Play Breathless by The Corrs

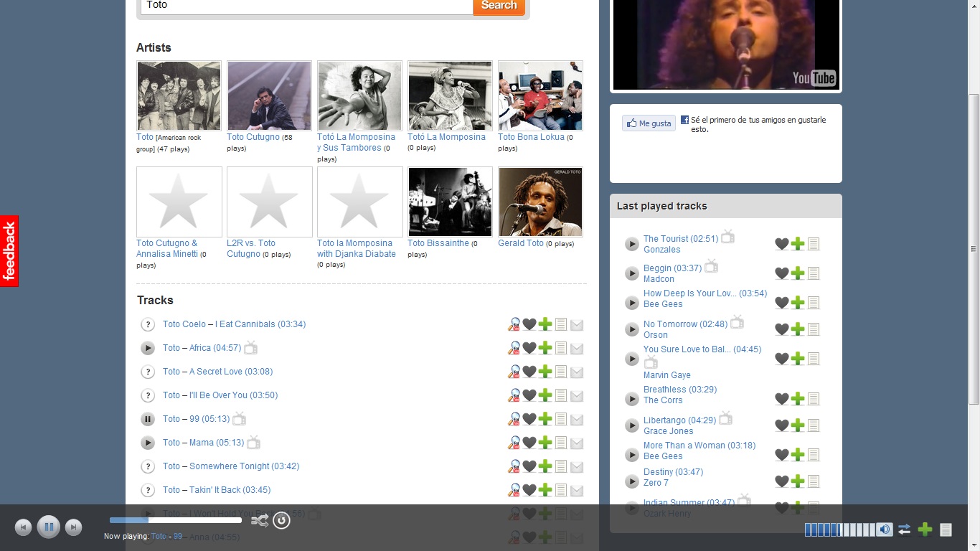[x=631, y=399]
